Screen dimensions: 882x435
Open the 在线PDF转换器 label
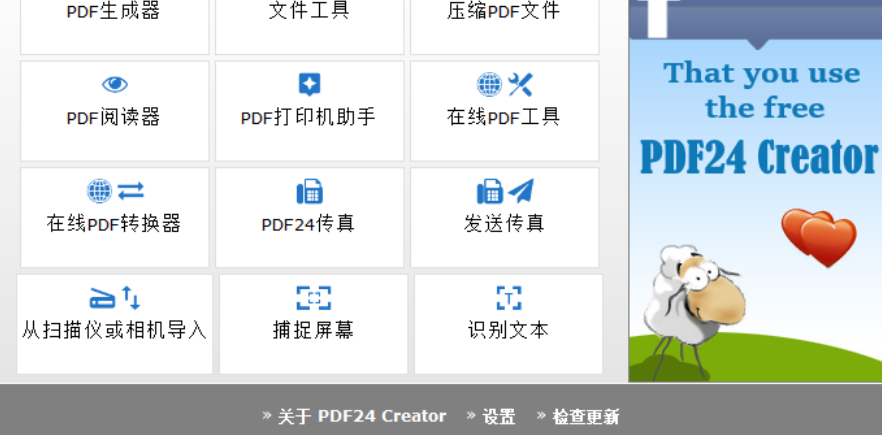click(114, 223)
